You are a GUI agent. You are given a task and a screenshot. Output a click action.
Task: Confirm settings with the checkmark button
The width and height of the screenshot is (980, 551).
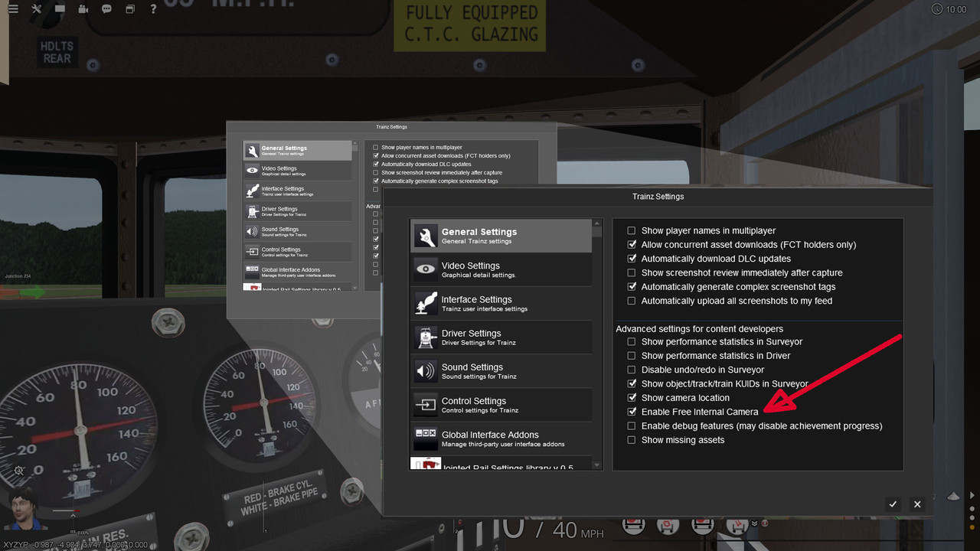[x=893, y=504]
